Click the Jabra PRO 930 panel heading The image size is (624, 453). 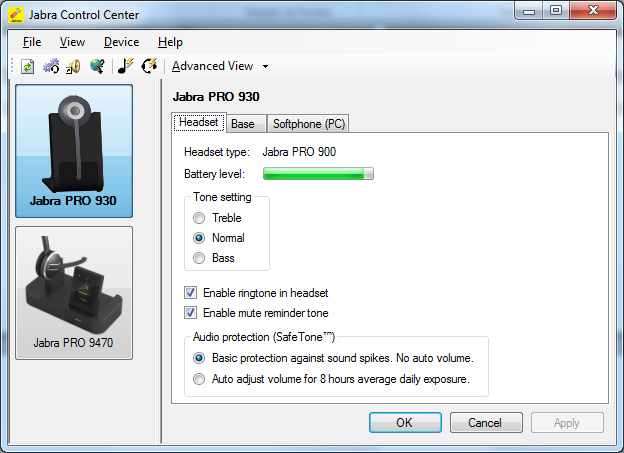[216, 97]
